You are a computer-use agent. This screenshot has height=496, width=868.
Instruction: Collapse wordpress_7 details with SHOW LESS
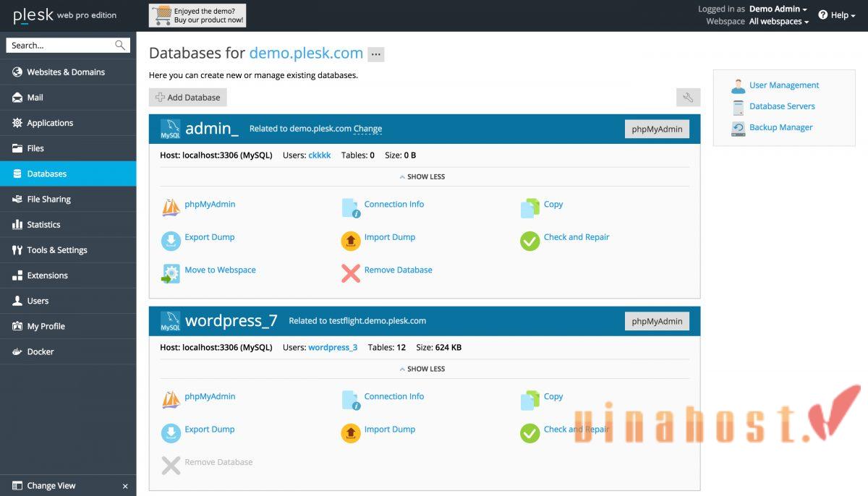pos(422,369)
